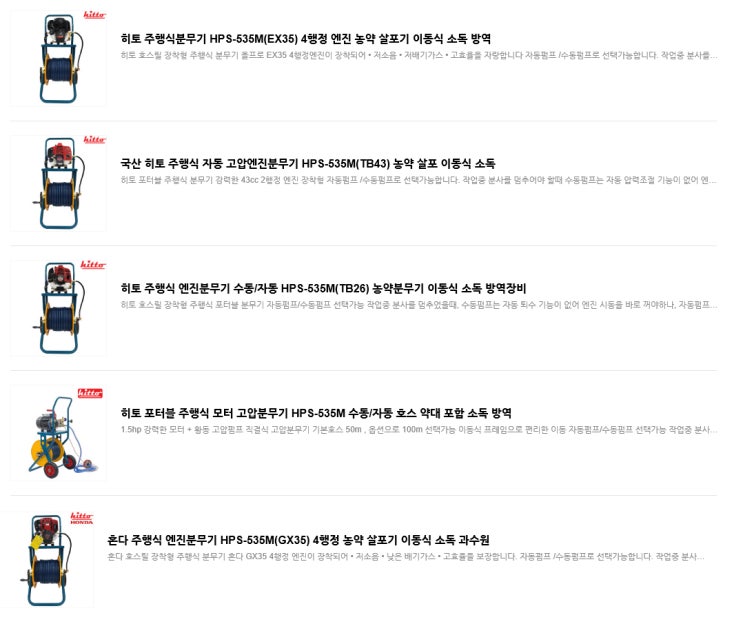Open the yellow hose reel motor sprayer thumbnail

(58, 433)
